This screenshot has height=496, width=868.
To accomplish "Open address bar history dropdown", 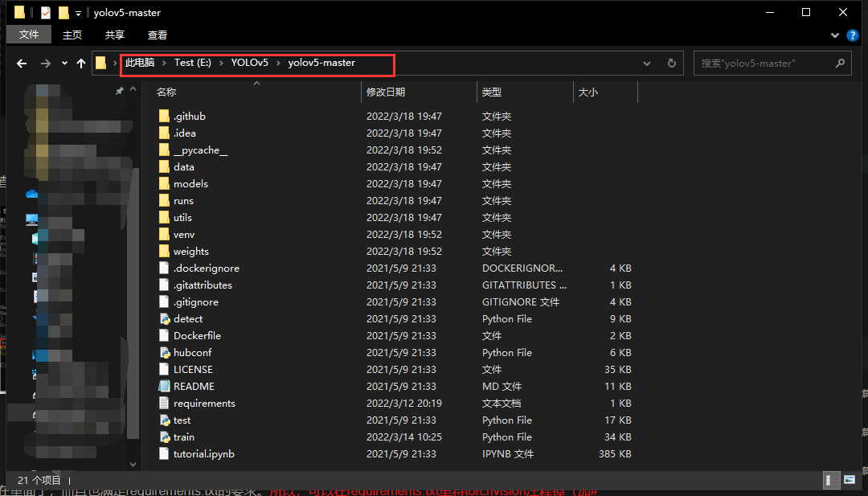I will [x=646, y=64].
